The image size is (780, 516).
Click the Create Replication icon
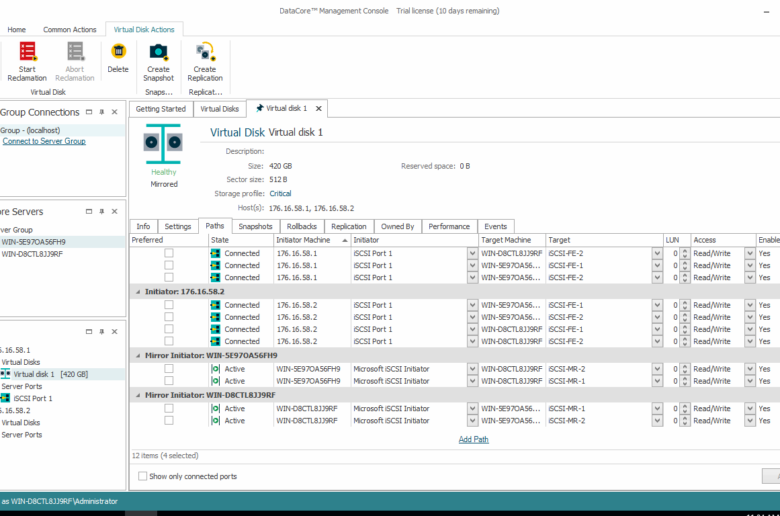[205, 51]
